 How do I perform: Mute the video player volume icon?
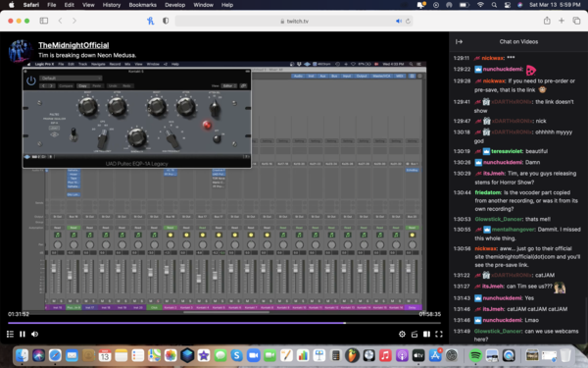click(x=35, y=334)
